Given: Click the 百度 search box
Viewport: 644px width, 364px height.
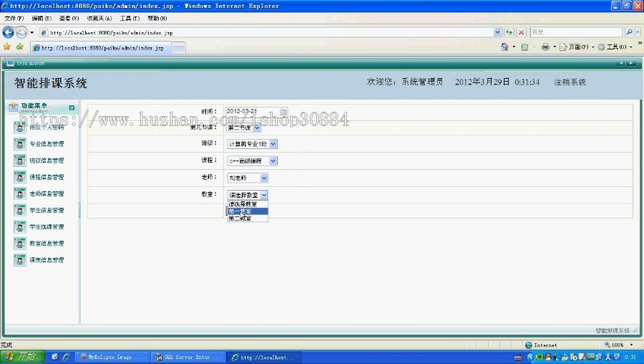Looking at the screenshot, I should click(576, 32).
